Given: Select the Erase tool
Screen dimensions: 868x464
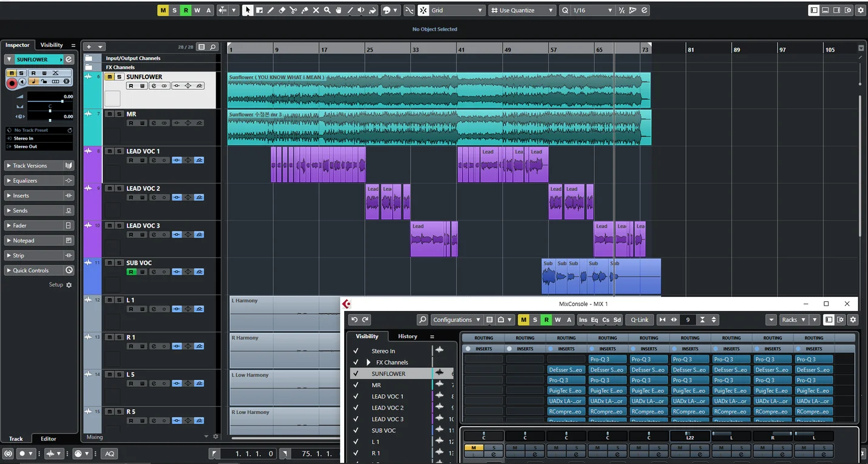Looking at the screenshot, I should 282,10.
